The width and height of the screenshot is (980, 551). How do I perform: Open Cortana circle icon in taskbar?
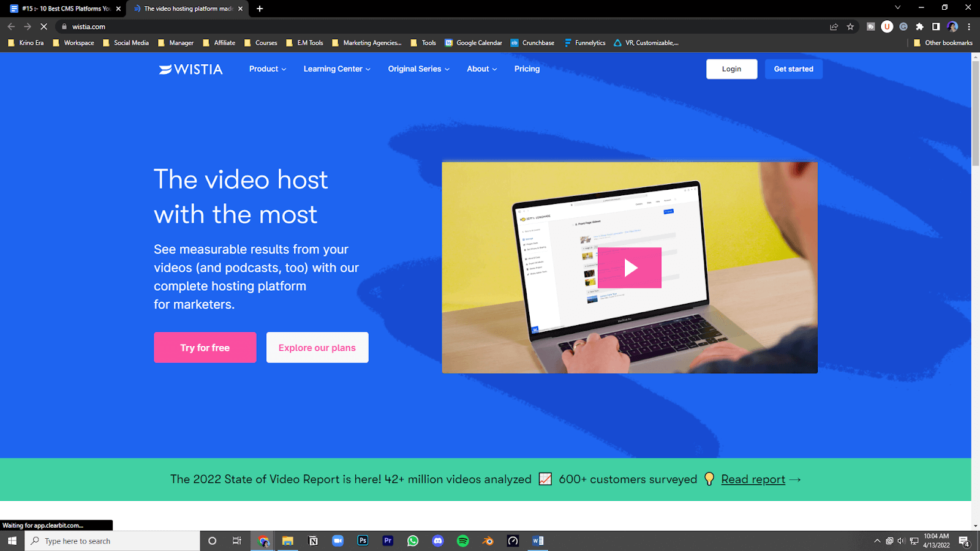tap(213, 541)
